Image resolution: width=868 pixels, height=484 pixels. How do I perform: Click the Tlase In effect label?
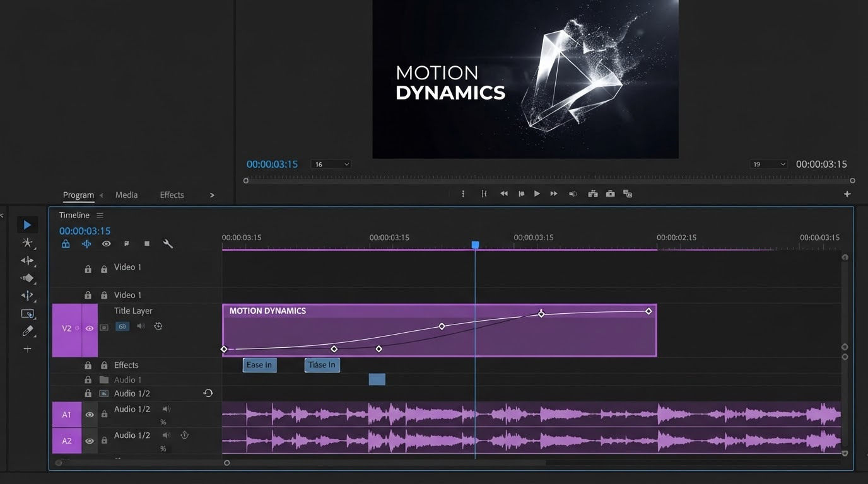pyautogui.click(x=322, y=365)
